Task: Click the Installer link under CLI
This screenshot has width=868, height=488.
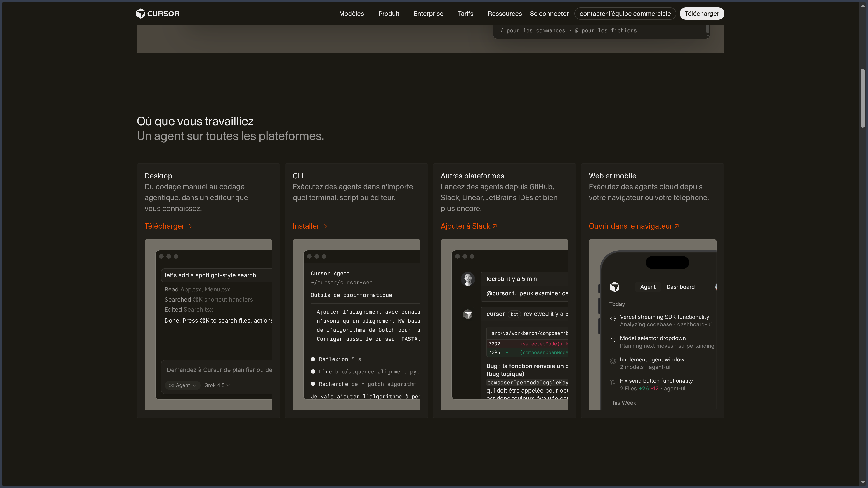Action: coord(310,226)
